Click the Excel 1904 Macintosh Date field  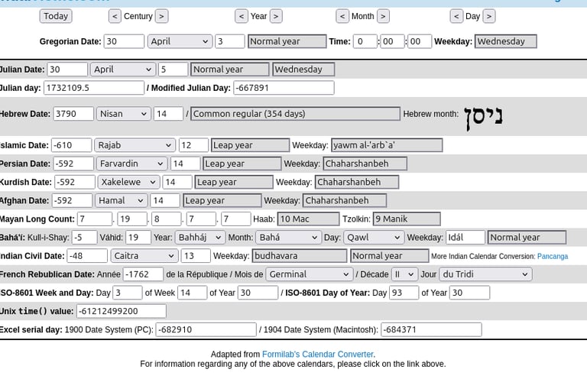pos(431,330)
